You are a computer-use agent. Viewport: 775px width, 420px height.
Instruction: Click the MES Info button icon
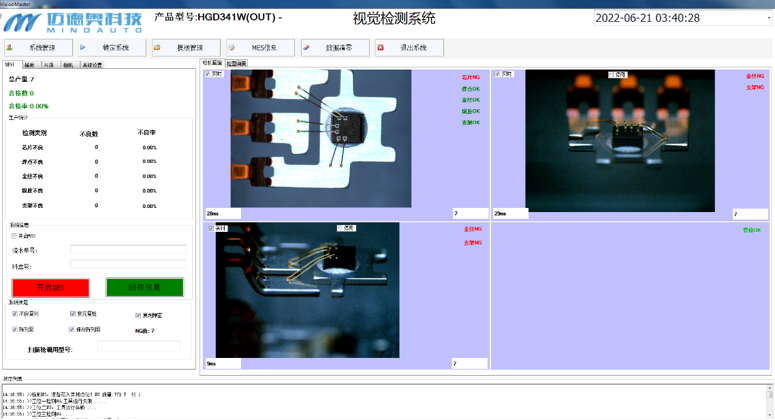coord(232,47)
